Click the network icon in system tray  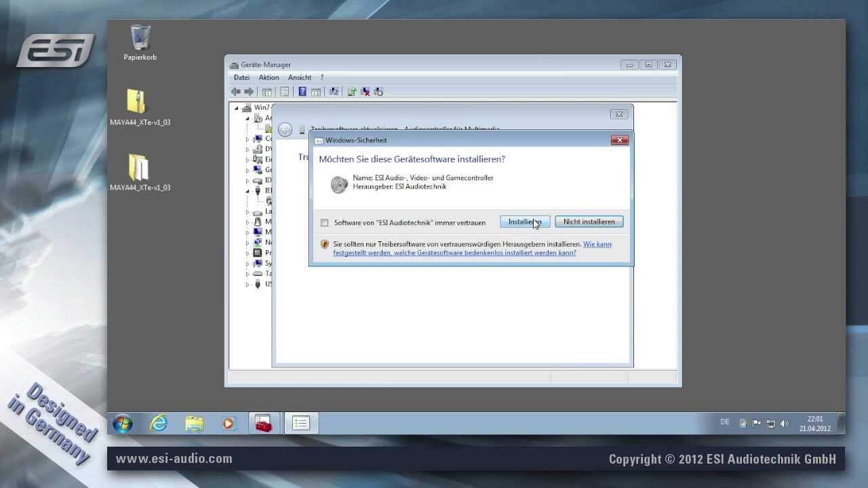coord(771,424)
